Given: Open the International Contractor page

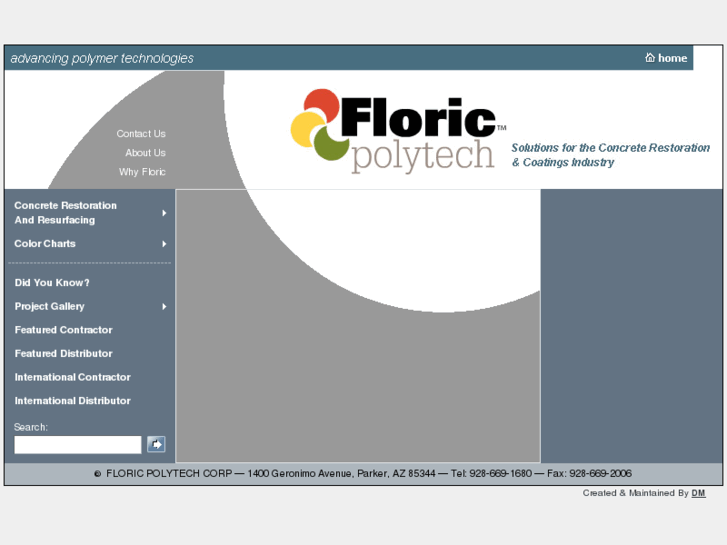Looking at the screenshot, I should [x=72, y=377].
